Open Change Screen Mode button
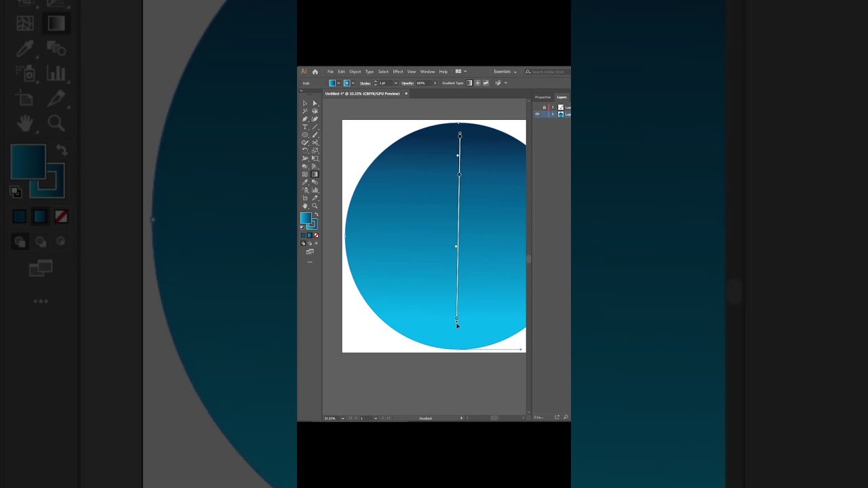Image resolution: width=868 pixels, height=488 pixels. (x=310, y=251)
